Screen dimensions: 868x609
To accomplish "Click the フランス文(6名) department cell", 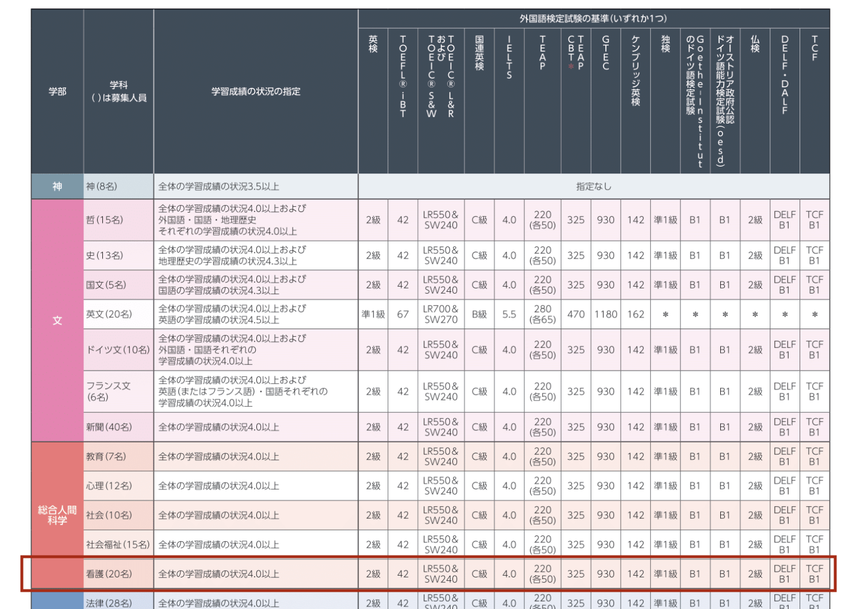I will point(118,392).
